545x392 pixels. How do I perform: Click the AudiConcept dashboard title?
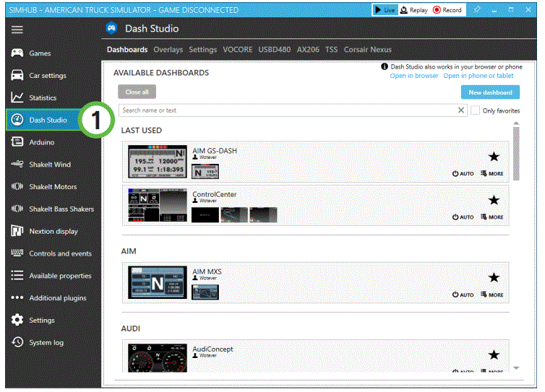tap(213, 349)
